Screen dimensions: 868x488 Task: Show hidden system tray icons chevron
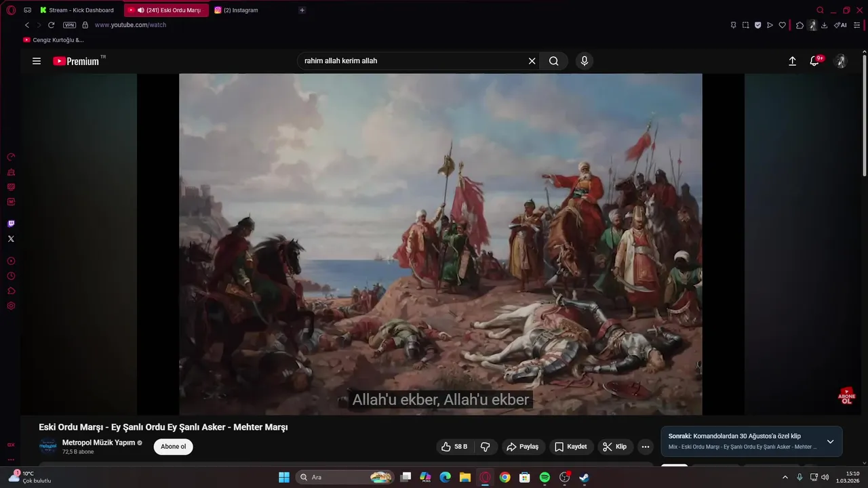785,477
